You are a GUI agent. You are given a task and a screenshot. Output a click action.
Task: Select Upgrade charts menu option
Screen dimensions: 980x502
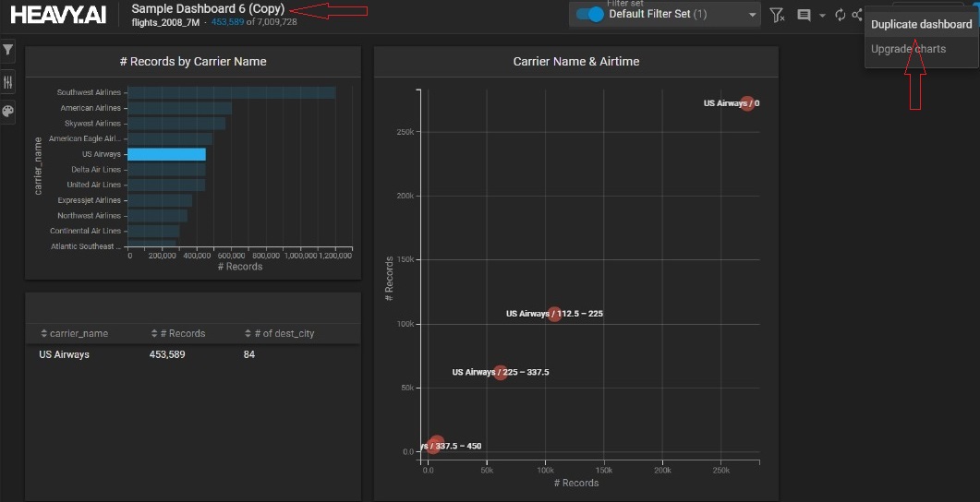pos(908,49)
